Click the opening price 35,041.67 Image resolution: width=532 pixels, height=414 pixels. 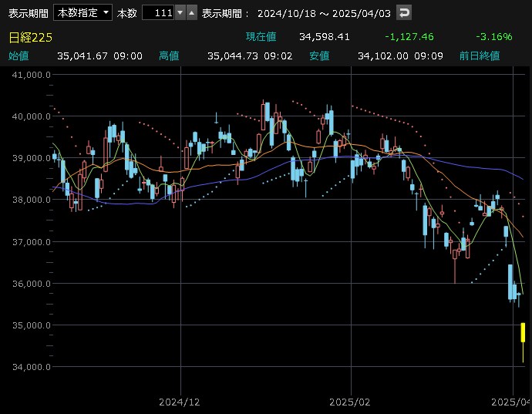point(82,56)
